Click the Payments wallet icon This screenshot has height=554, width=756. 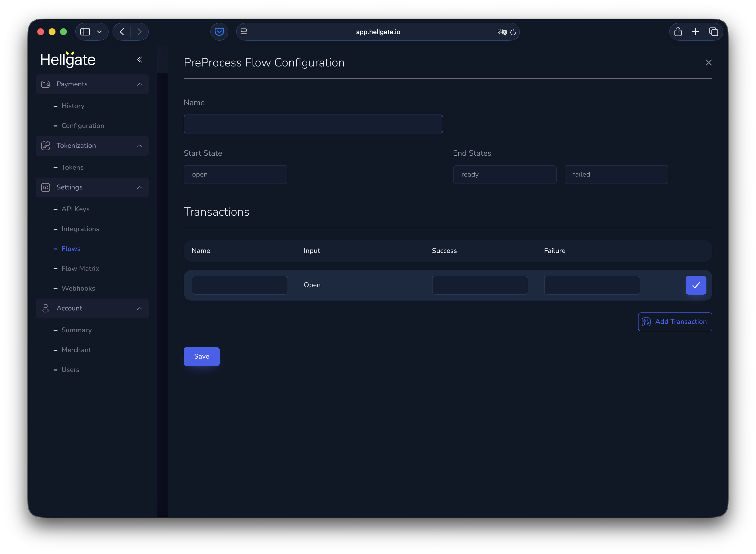[46, 84]
